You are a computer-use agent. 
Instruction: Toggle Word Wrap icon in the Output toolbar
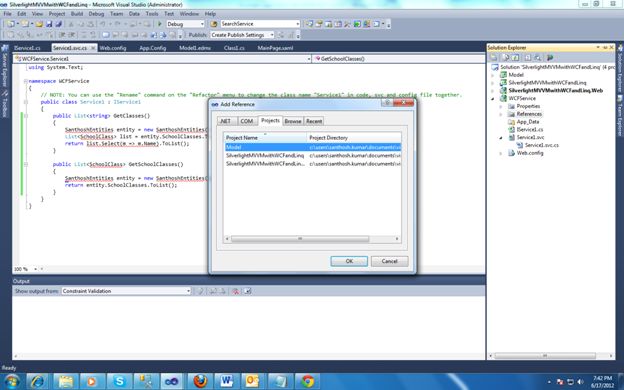tap(247, 291)
